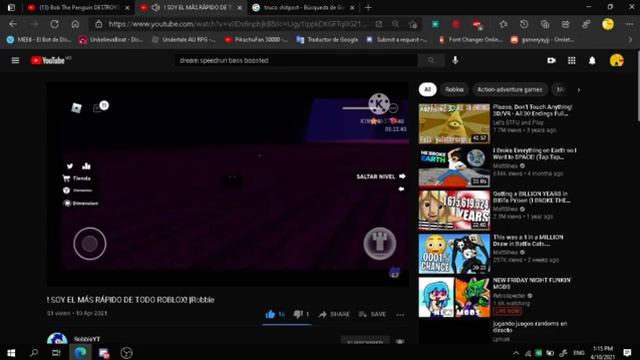The image size is (640, 360).
Task: Open the browser favorites star icon
Action: 503,24
